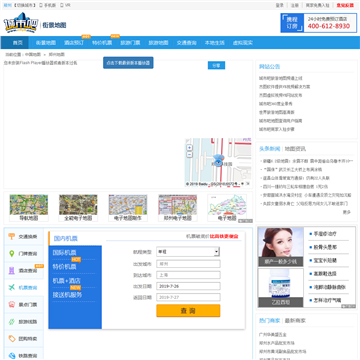Open the 全彩电子地图 thumbnail

[x=78, y=208]
